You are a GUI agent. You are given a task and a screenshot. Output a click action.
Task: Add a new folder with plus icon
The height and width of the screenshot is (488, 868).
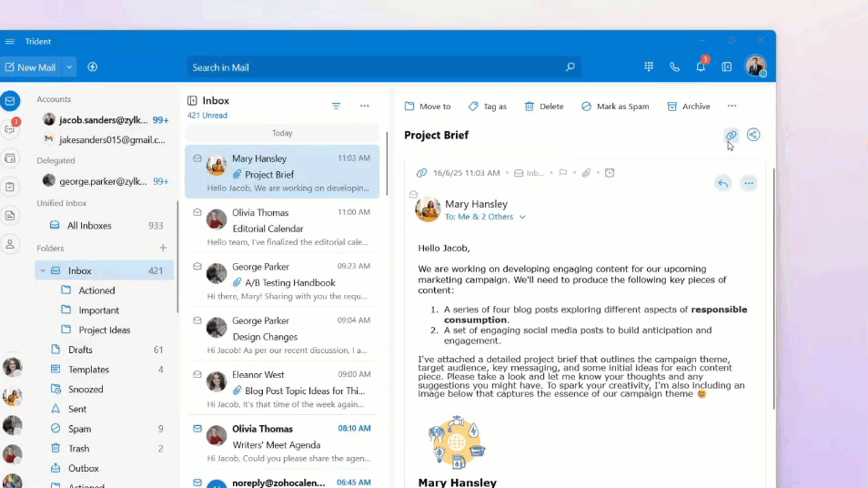tap(163, 248)
